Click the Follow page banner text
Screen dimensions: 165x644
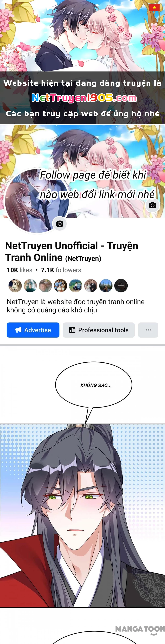pyautogui.click(x=97, y=185)
